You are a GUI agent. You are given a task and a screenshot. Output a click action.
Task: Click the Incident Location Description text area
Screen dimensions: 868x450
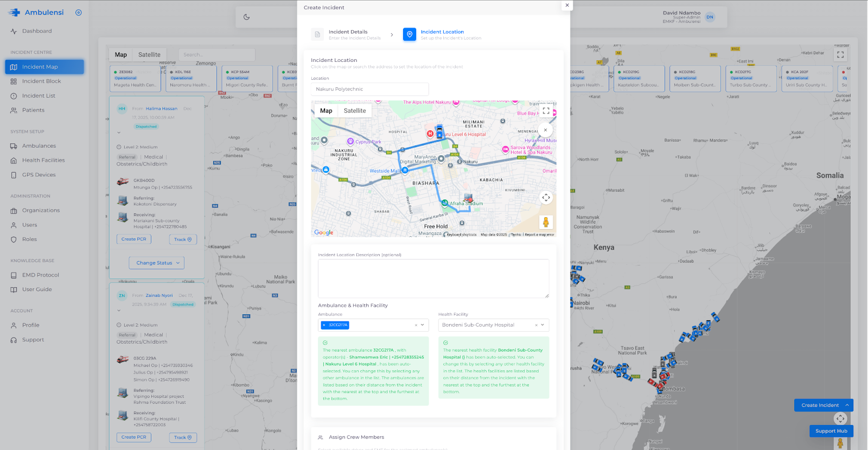click(x=433, y=278)
